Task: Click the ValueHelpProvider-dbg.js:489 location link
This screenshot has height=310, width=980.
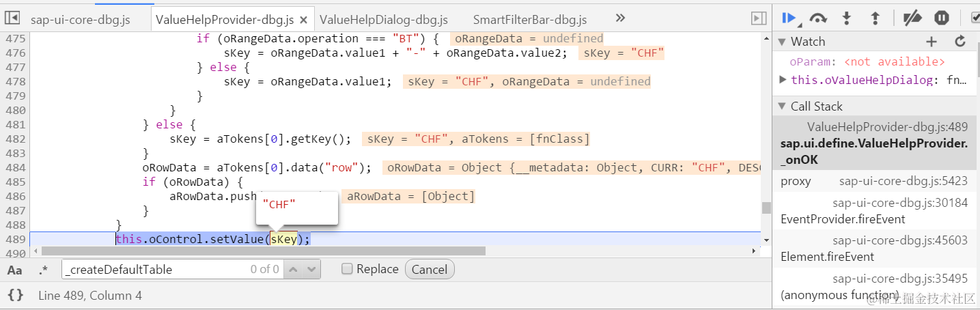Action: (887, 127)
